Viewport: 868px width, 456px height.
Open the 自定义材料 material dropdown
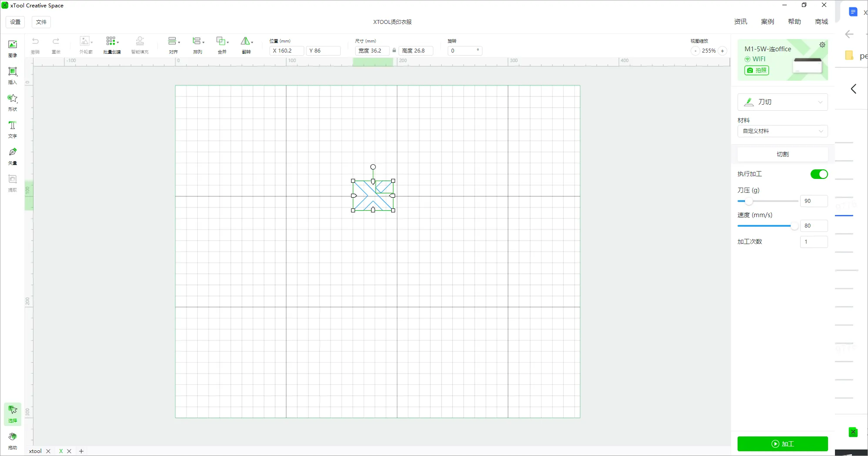pyautogui.click(x=782, y=131)
